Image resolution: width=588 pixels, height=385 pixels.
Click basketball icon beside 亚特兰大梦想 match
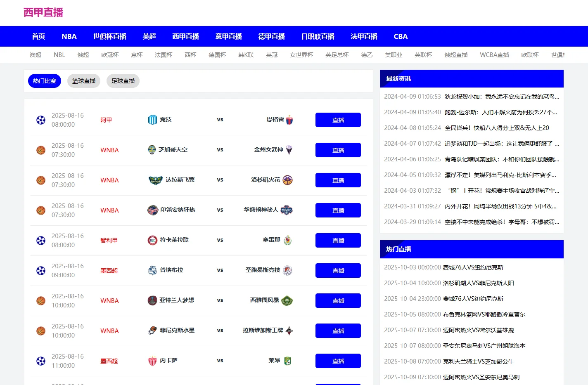41,301
